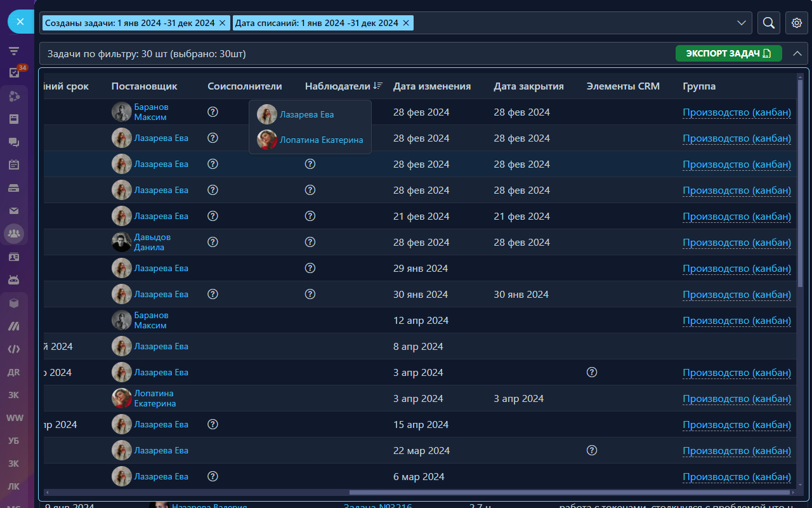Open the contact card icon in the sidebar
The height and width of the screenshot is (508, 812).
[14, 257]
